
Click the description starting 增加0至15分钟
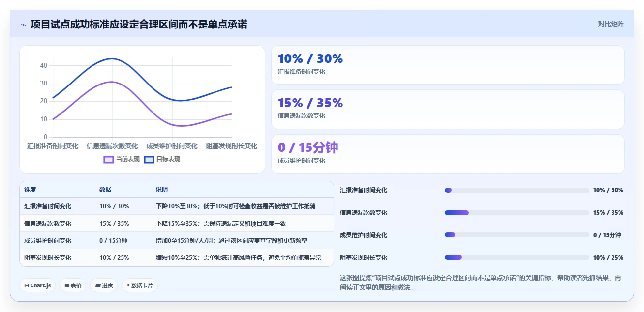232,241
